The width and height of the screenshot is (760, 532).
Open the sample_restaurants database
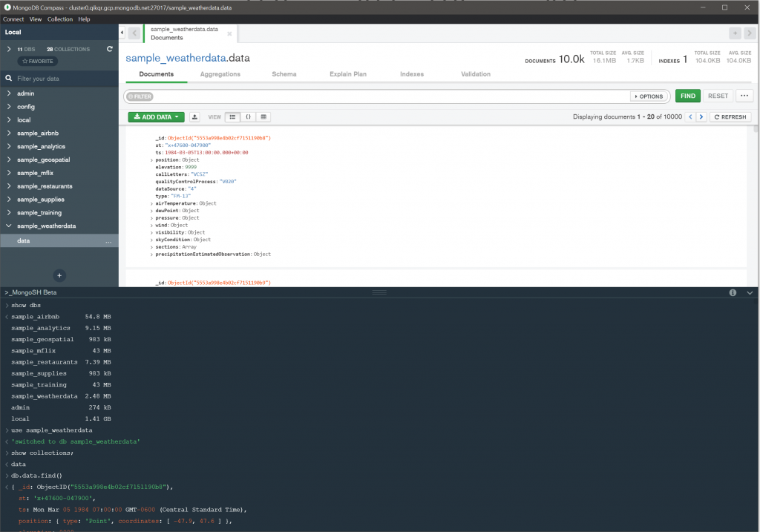[45, 186]
